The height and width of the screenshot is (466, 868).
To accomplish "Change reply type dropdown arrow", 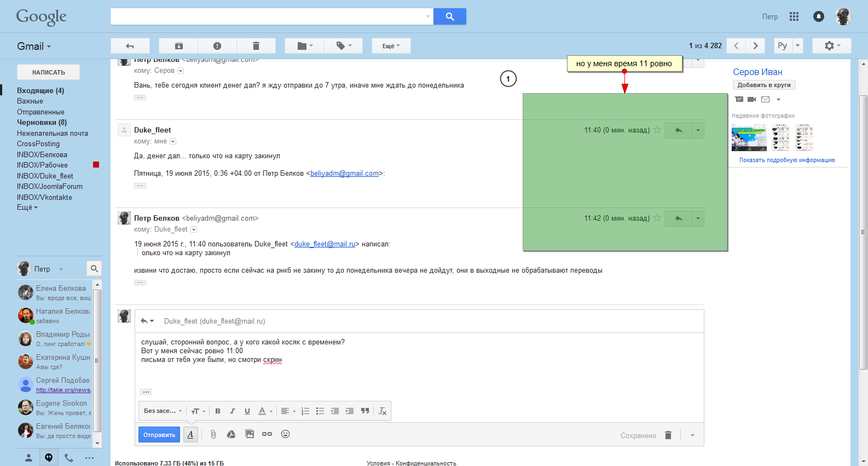I will click(147, 321).
